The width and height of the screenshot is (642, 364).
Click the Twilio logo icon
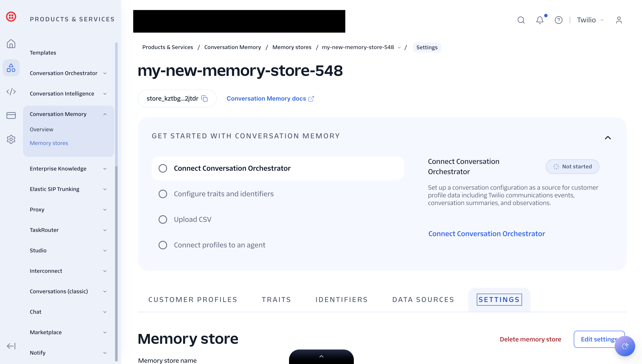[x=11, y=17]
